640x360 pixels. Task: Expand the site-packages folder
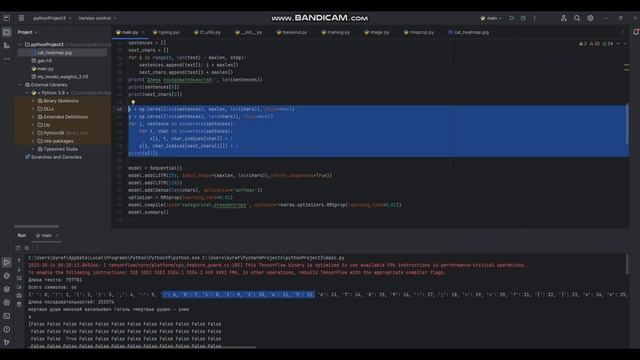pos(34,141)
